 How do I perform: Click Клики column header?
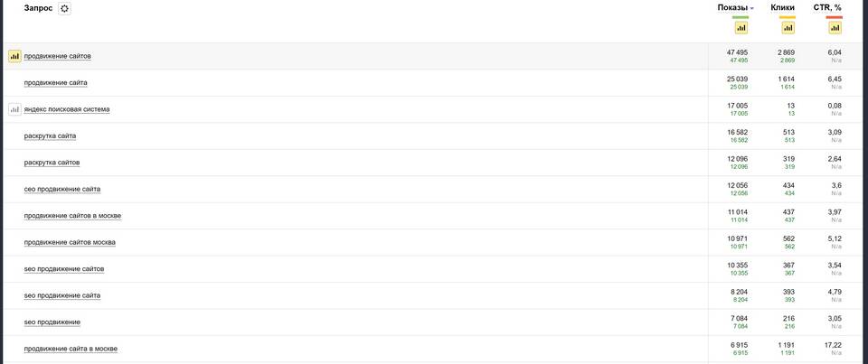782,8
